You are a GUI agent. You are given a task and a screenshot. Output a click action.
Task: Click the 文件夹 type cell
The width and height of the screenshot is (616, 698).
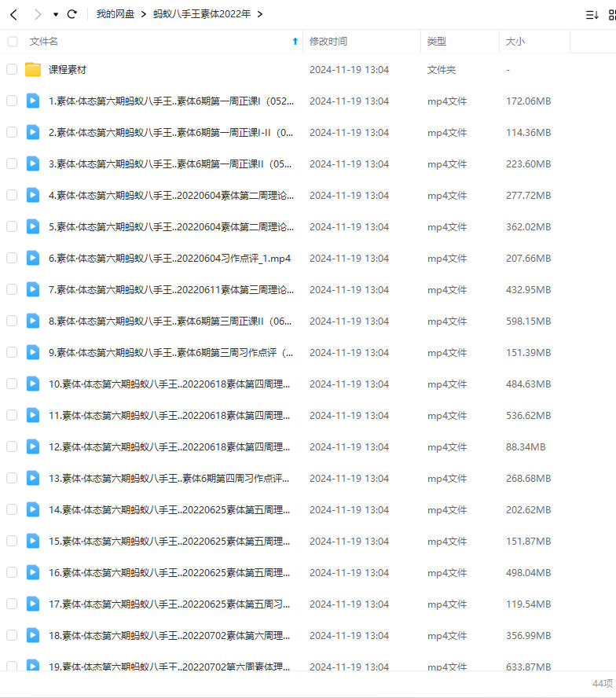[442, 70]
